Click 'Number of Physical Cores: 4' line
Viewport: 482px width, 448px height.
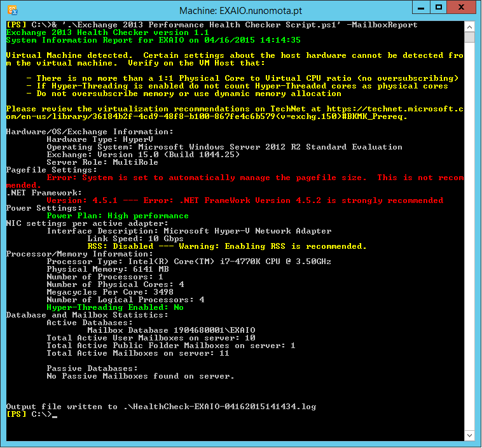pyautogui.click(x=115, y=284)
